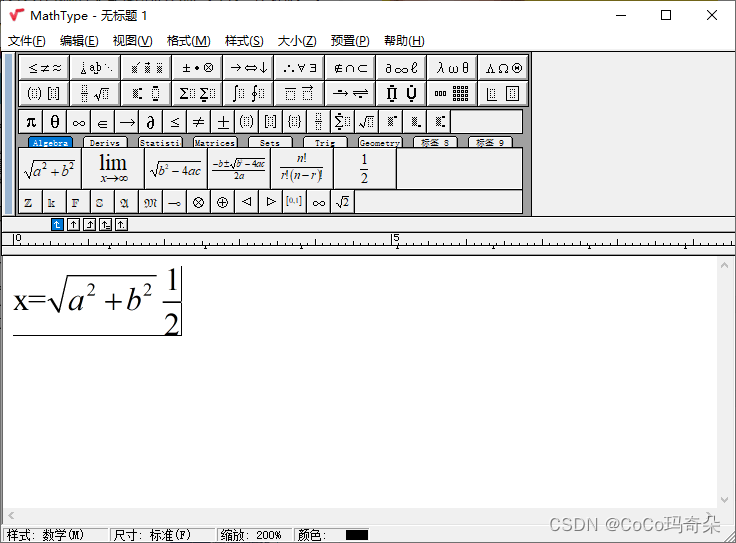736x543 pixels.
Task: Open the 大小(Z) menu
Action: point(297,41)
